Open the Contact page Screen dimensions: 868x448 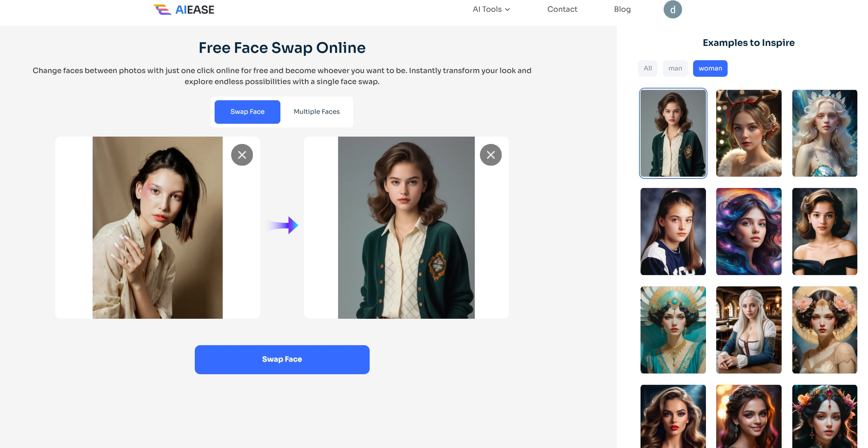pos(562,9)
